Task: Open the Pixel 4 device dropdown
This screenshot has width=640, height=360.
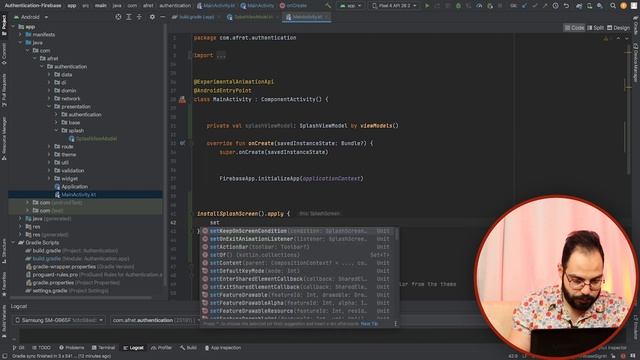Action: (x=394, y=6)
